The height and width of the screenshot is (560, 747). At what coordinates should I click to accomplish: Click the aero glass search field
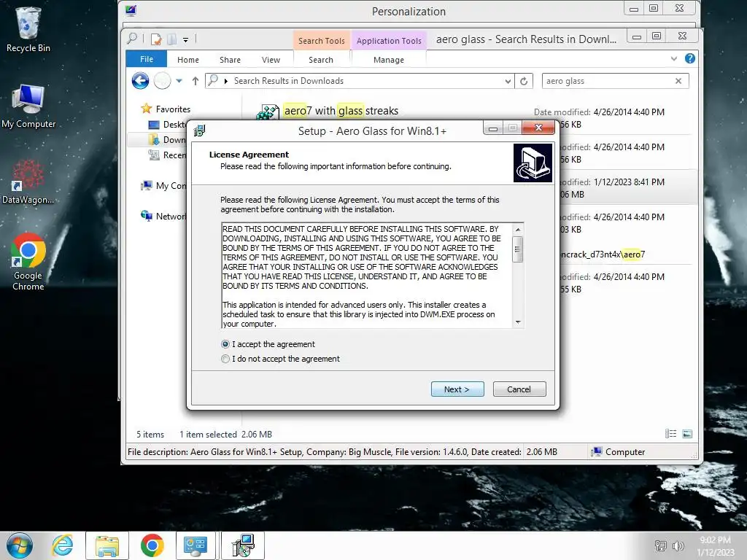(608, 81)
